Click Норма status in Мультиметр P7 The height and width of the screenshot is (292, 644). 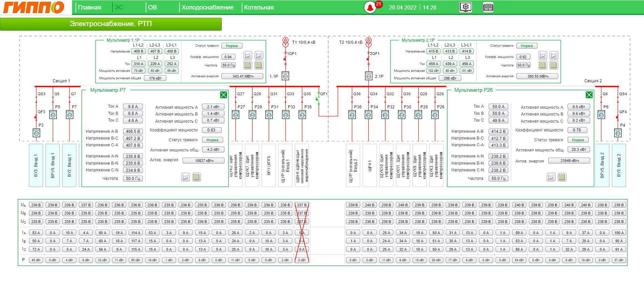(x=212, y=140)
